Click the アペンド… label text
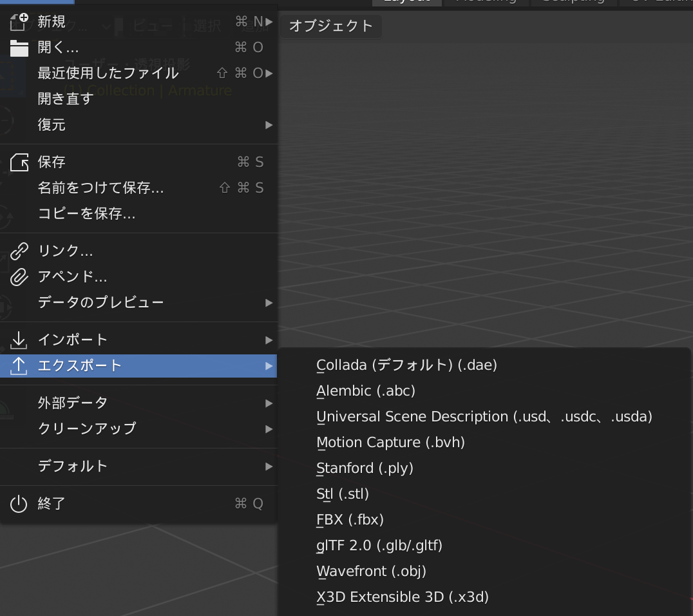 73,276
